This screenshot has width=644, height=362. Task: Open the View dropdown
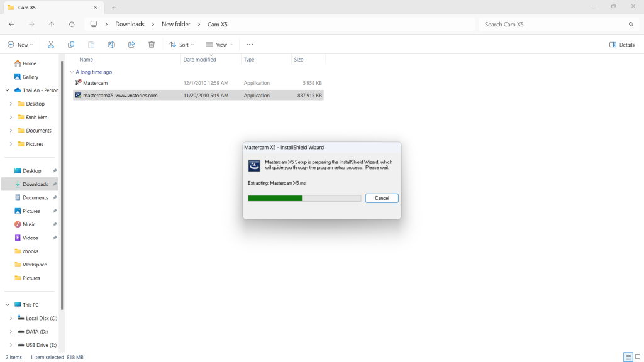pos(219,45)
